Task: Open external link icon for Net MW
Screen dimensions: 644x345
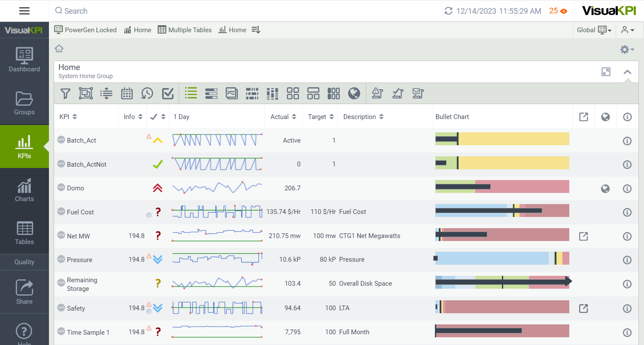Action: [583, 236]
